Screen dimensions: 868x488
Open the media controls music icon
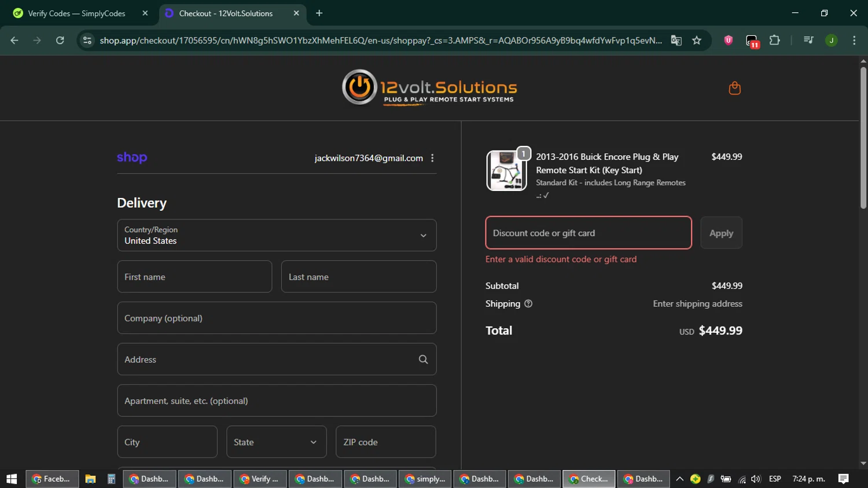[808, 40]
